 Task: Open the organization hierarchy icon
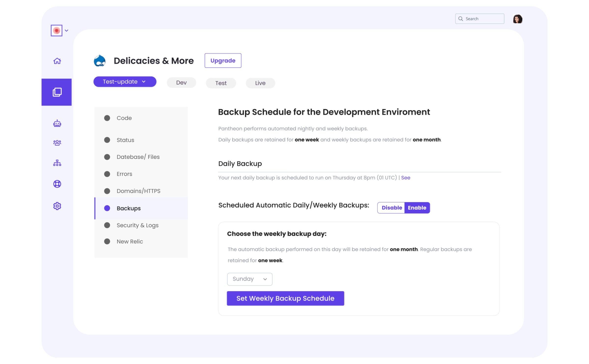point(57,163)
